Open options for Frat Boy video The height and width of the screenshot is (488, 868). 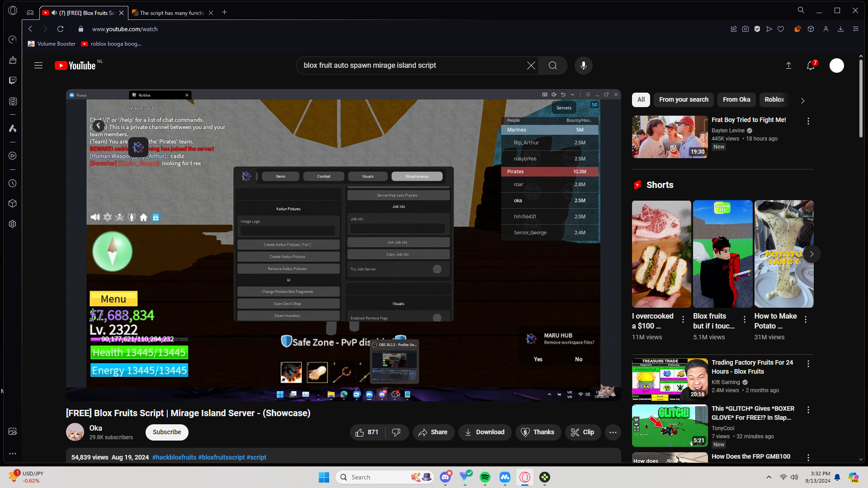pos(808,121)
